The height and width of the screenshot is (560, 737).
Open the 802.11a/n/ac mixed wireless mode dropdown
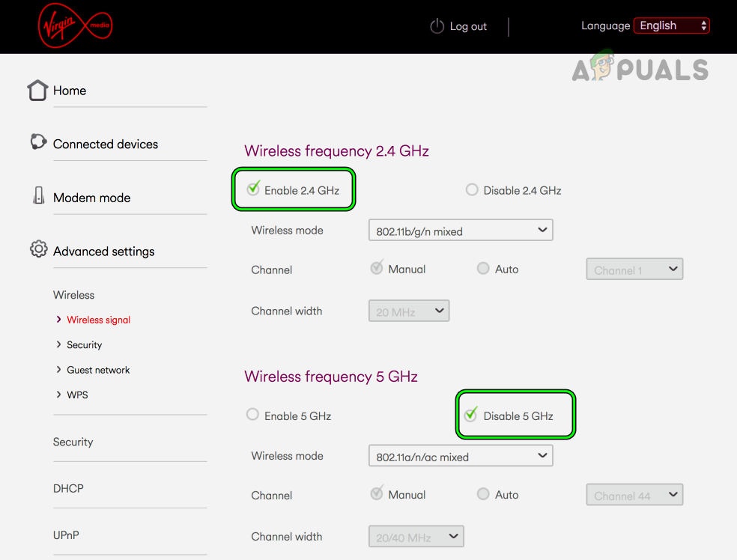point(460,455)
